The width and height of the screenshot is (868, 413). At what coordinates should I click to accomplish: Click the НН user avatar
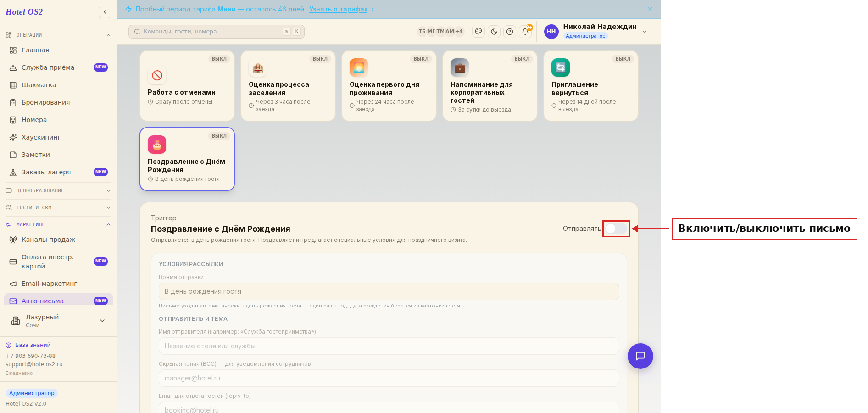[x=551, y=32]
